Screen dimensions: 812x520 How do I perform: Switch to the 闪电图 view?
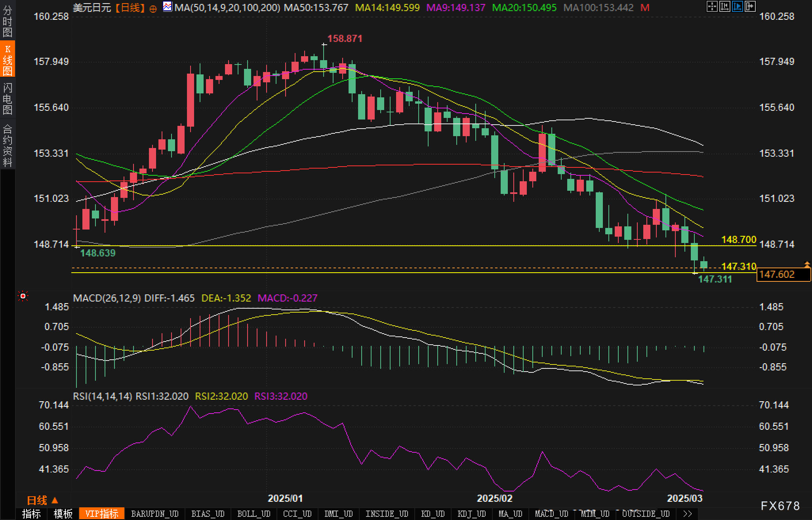tap(8, 99)
